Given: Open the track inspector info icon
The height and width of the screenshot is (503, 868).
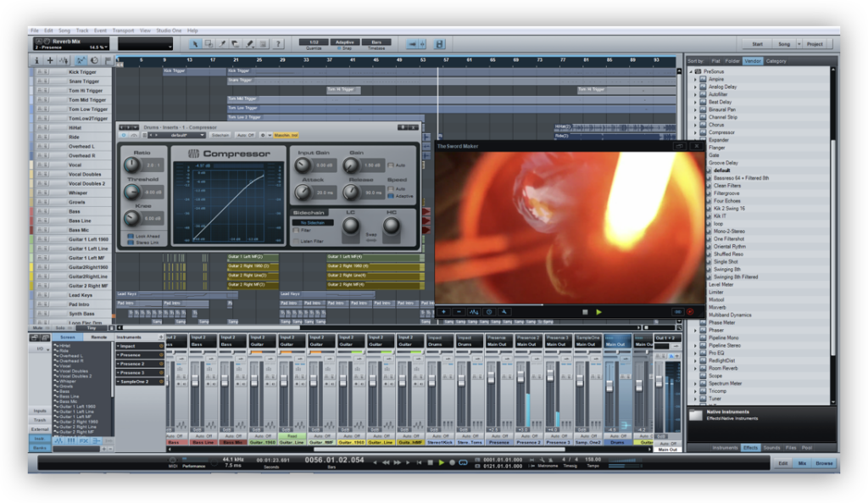Looking at the screenshot, I should click(36, 60).
